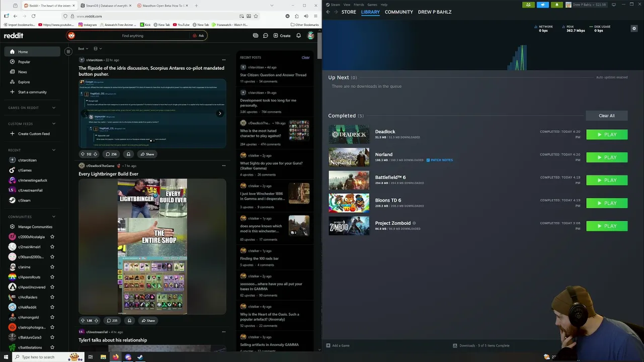Open Popular in Reddit sidebar
Image resolution: width=644 pixels, height=362 pixels.
pyautogui.click(x=33, y=62)
